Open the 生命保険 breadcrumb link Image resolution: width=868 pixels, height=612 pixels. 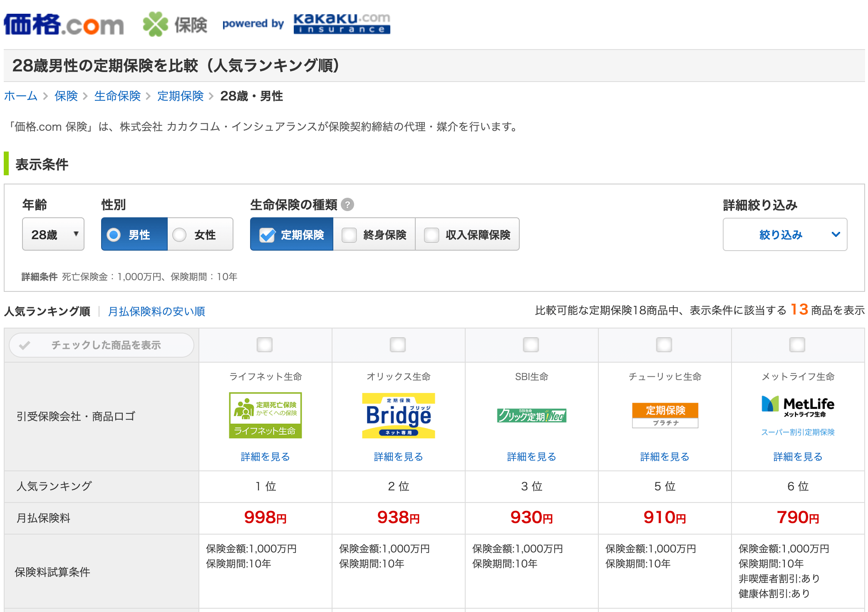117,96
